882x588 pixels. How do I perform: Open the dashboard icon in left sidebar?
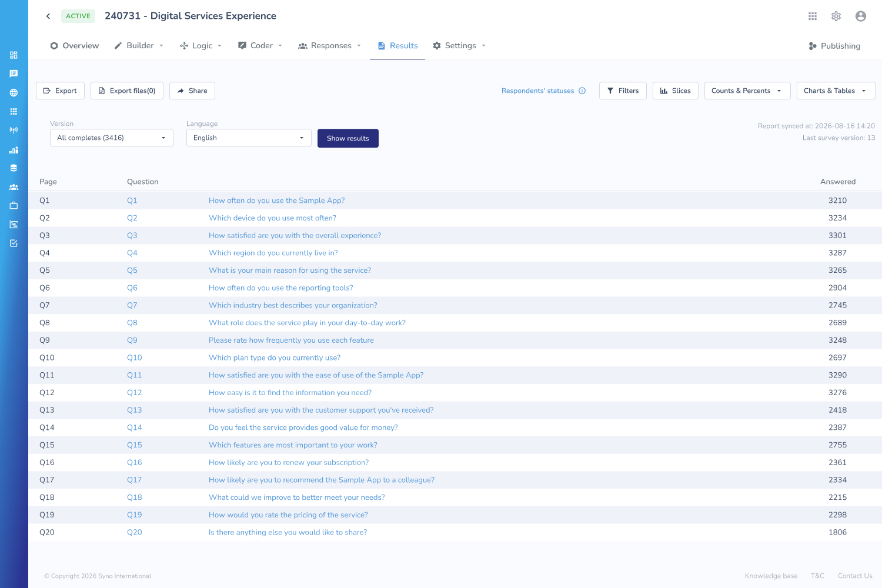[14, 55]
